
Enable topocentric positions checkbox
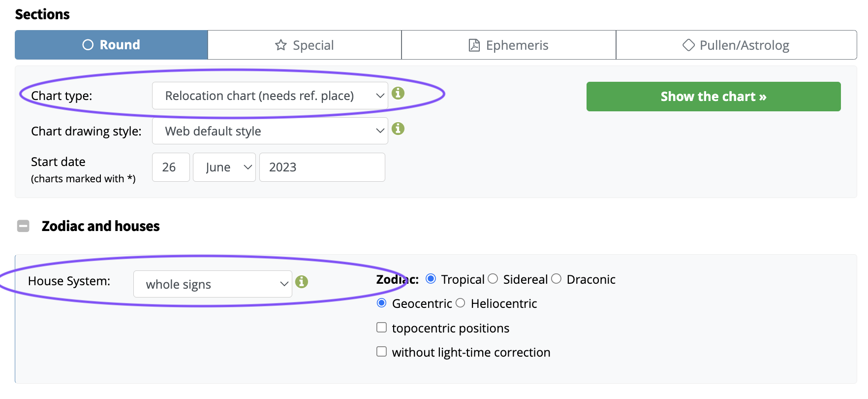(x=381, y=328)
